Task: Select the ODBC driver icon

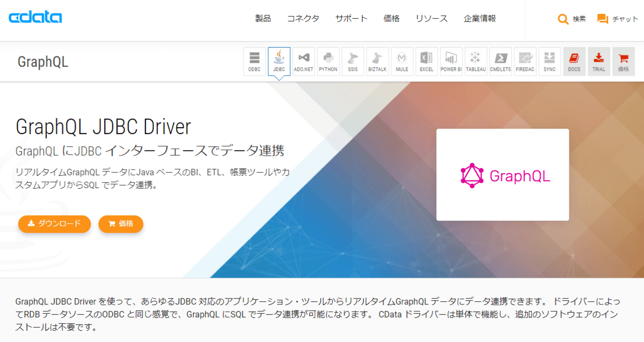Action: pyautogui.click(x=254, y=61)
